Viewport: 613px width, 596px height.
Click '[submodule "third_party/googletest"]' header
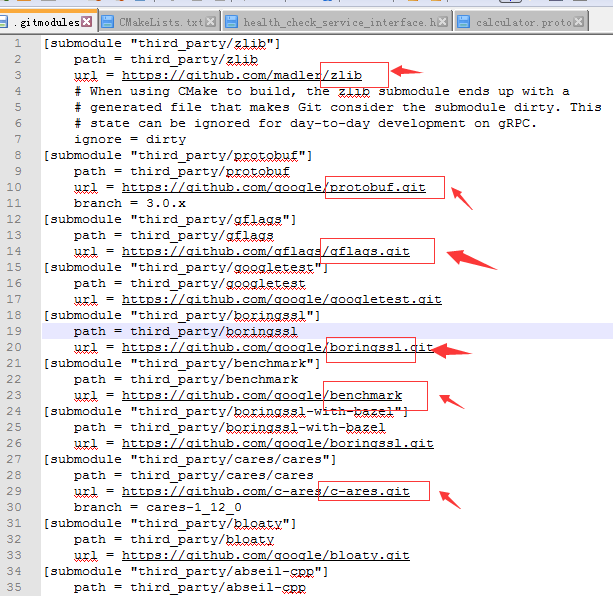(x=186, y=267)
